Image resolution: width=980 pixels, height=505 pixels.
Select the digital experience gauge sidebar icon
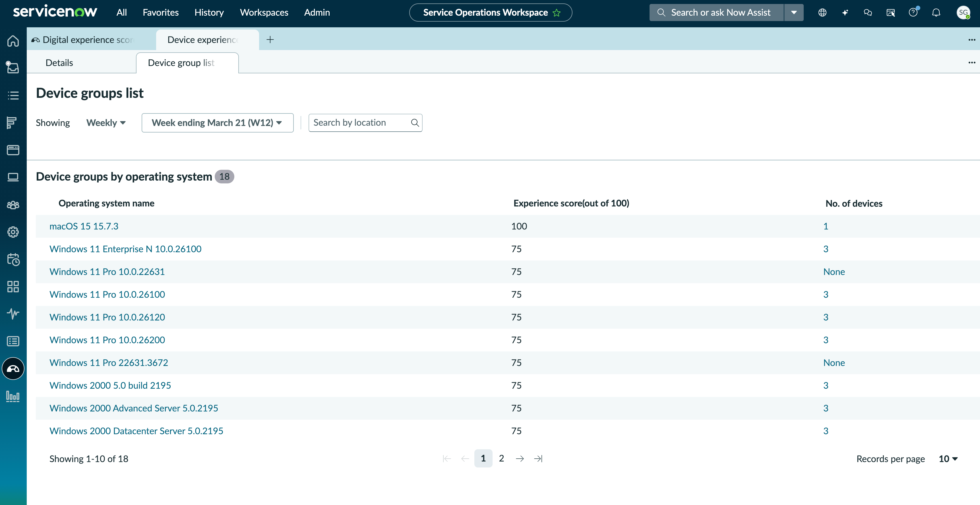click(x=13, y=369)
